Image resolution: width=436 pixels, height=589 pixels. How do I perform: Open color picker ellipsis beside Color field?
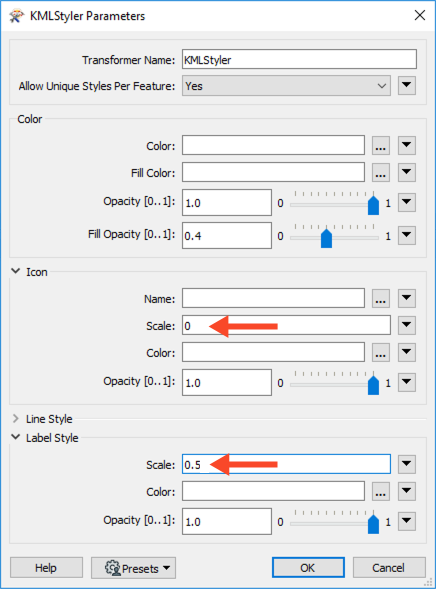(x=380, y=145)
